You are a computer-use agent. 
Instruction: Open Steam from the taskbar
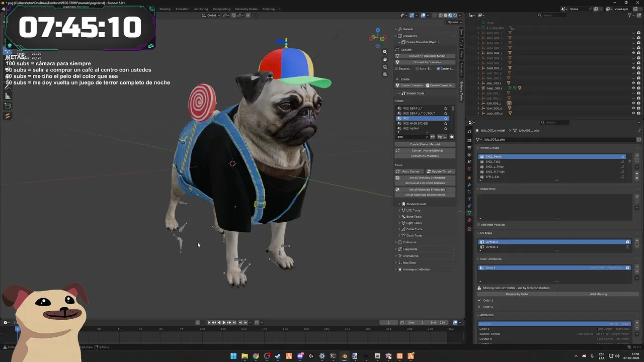click(x=278, y=356)
